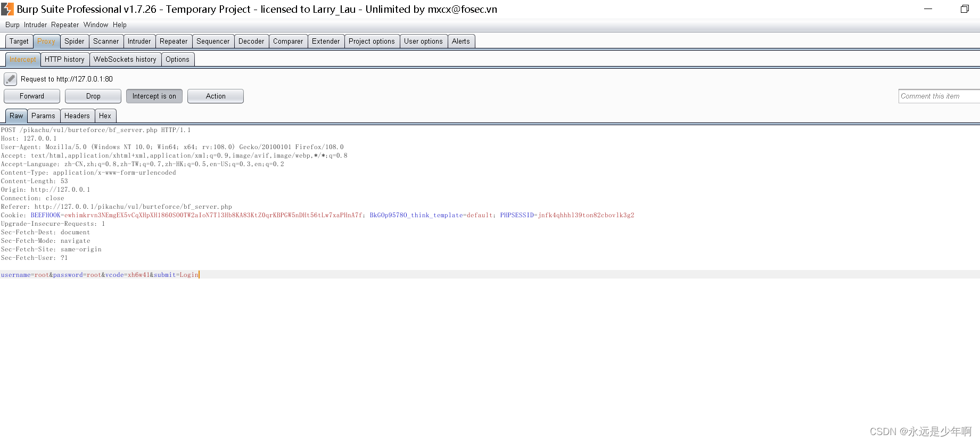Open the User options tab
Screen dimensions: 980x442
click(x=423, y=42)
